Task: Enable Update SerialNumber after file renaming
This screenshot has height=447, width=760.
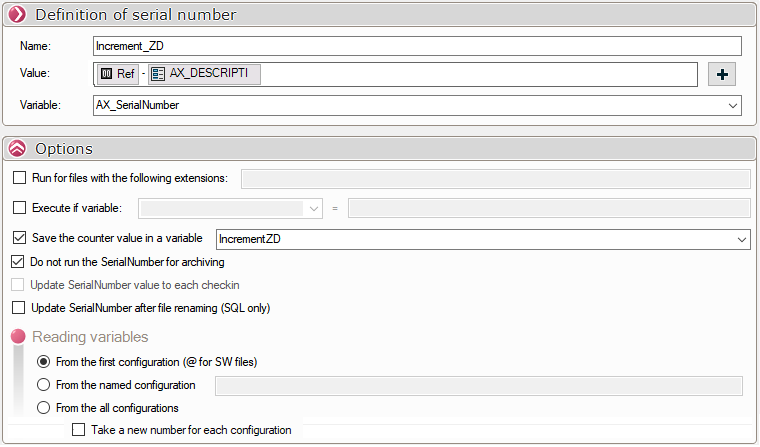Action: click(20, 308)
